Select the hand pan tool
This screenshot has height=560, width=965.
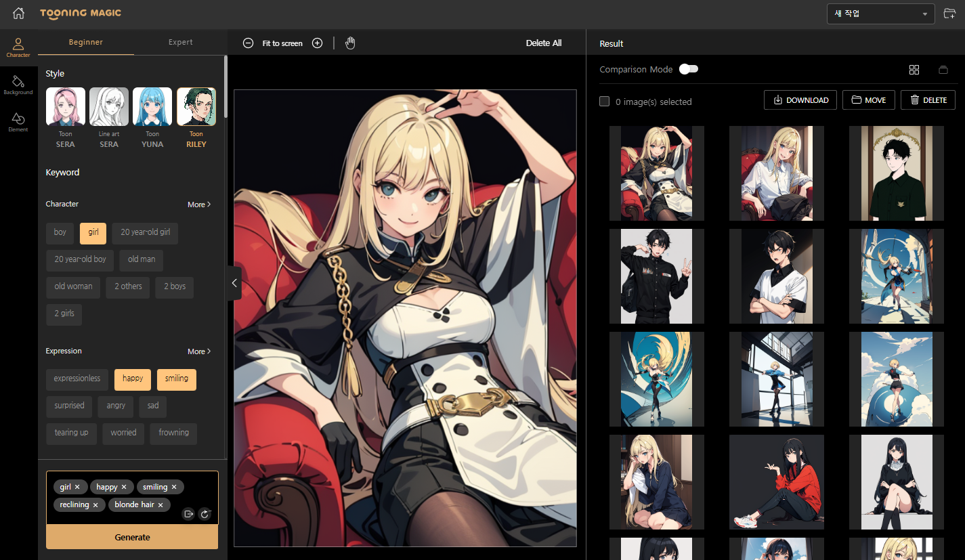click(x=350, y=43)
